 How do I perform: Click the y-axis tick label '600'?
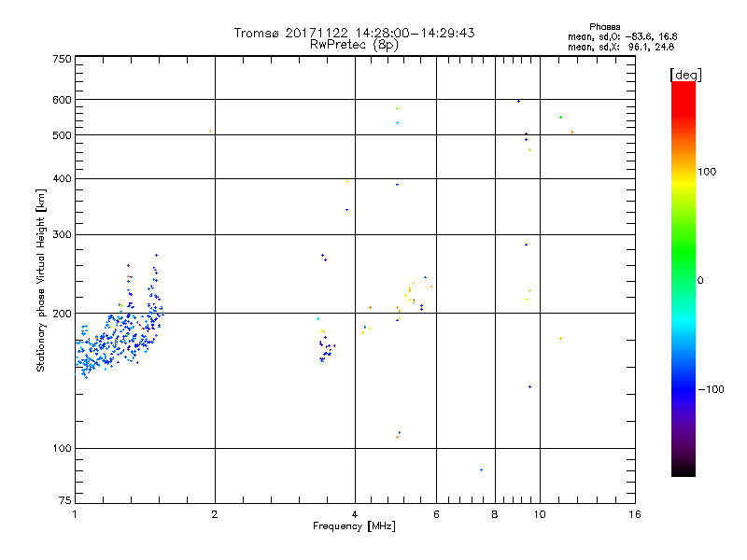62,100
